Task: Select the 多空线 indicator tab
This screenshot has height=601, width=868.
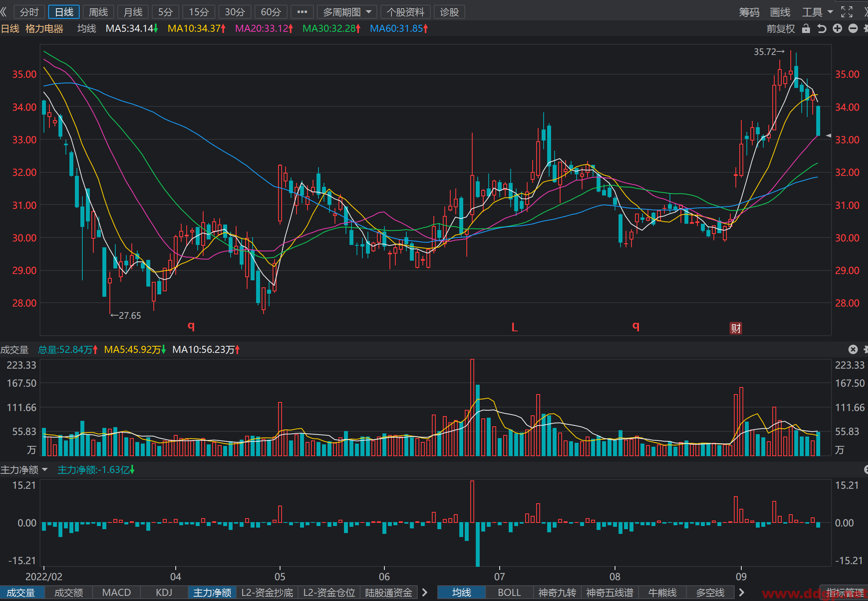Action: pyautogui.click(x=710, y=592)
